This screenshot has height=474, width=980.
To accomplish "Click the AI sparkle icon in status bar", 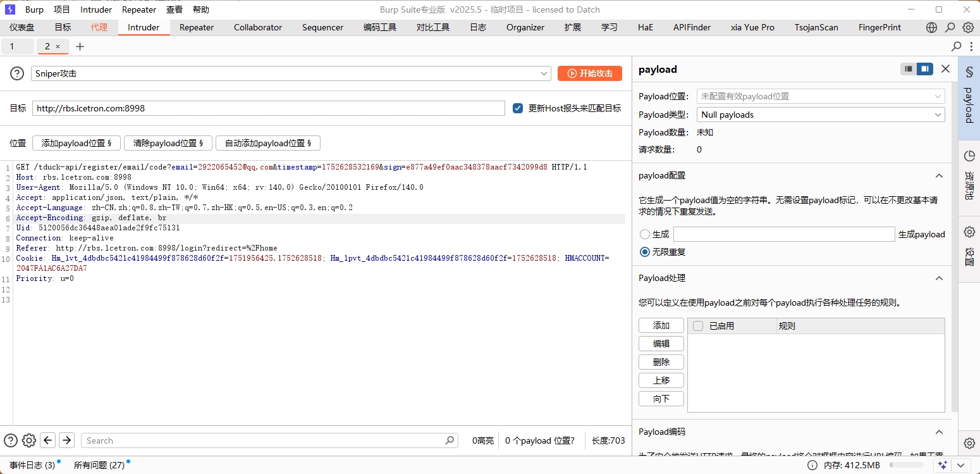I will pos(943,465).
